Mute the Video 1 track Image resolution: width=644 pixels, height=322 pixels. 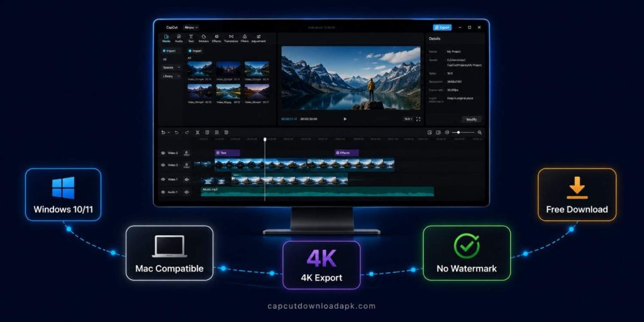pyautogui.click(x=186, y=179)
